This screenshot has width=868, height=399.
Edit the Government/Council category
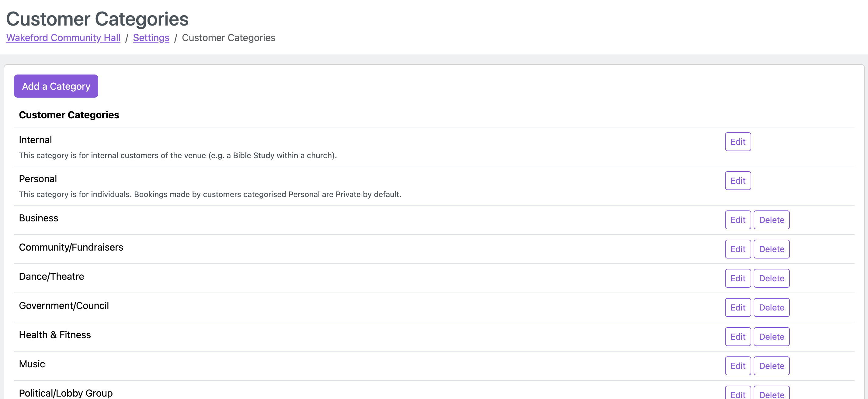click(738, 308)
